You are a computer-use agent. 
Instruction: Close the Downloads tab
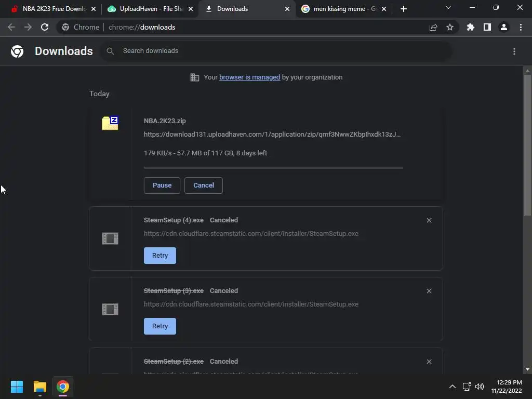[287, 9]
